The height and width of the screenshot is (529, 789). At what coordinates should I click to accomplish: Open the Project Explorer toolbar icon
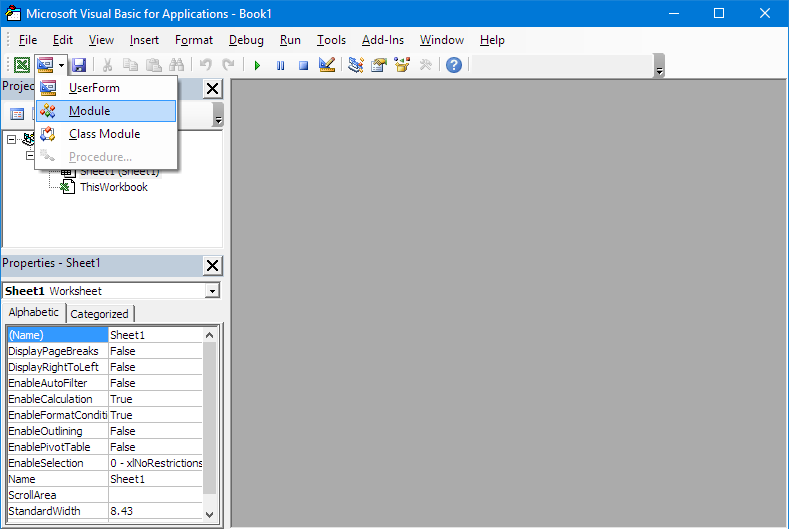(356, 65)
